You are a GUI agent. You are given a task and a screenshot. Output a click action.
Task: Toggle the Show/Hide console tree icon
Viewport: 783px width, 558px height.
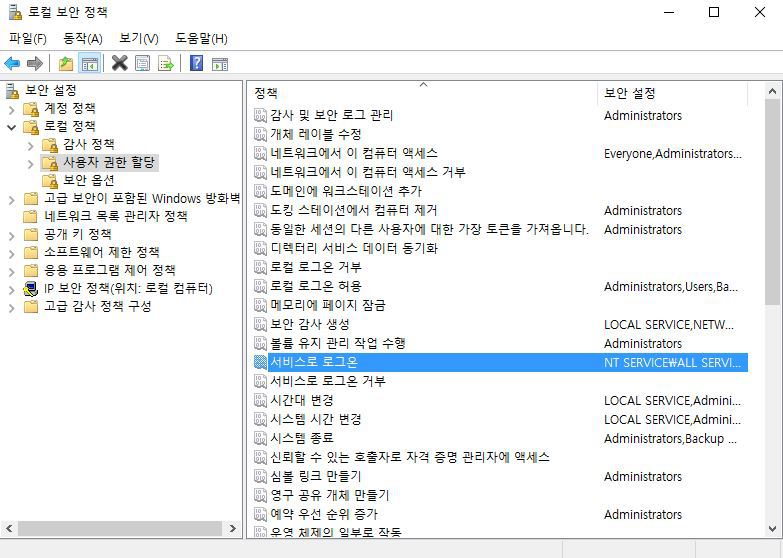(90, 63)
